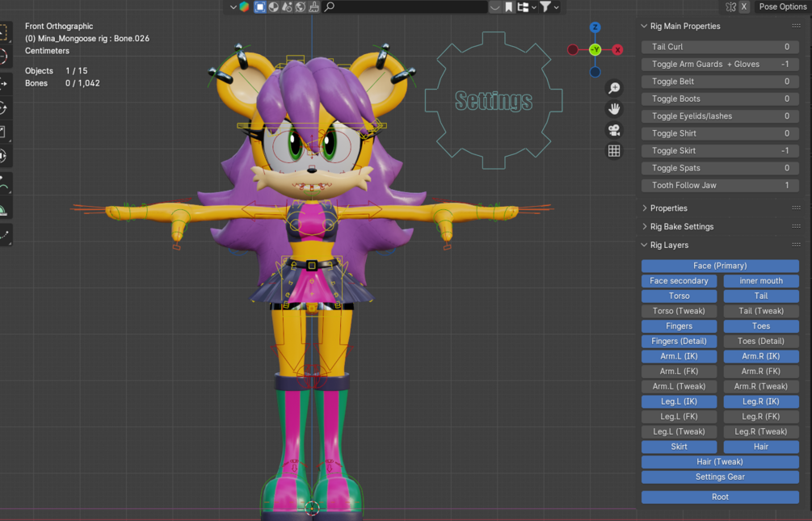Toggle camera view with camera icon
The image size is (812, 521).
[x=614, y=130]
